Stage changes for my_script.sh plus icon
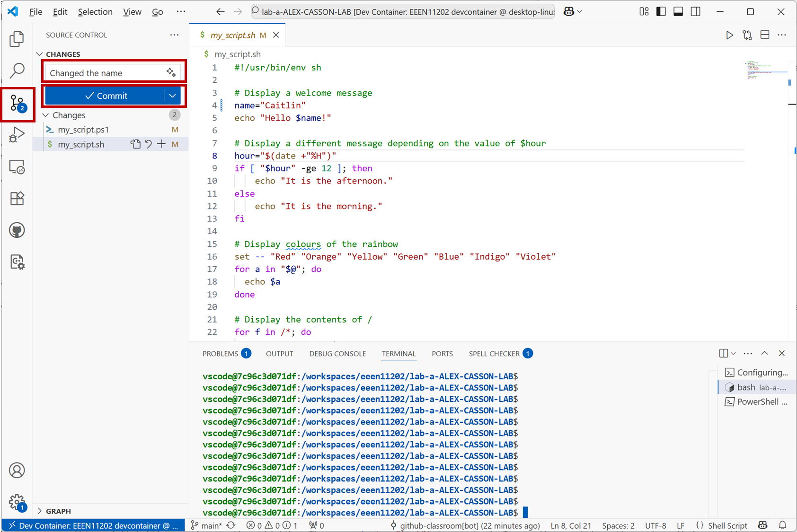 [x=161, y=144]
